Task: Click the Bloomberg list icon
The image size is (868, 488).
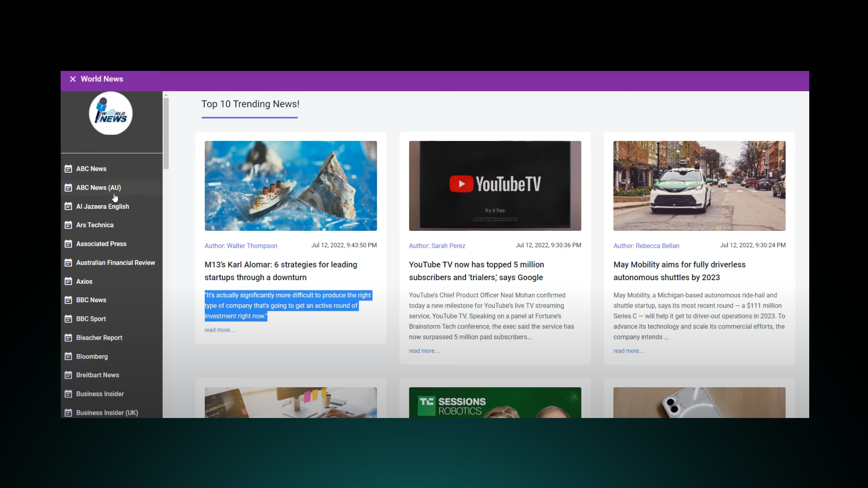Action: click(x=68, y=357)
